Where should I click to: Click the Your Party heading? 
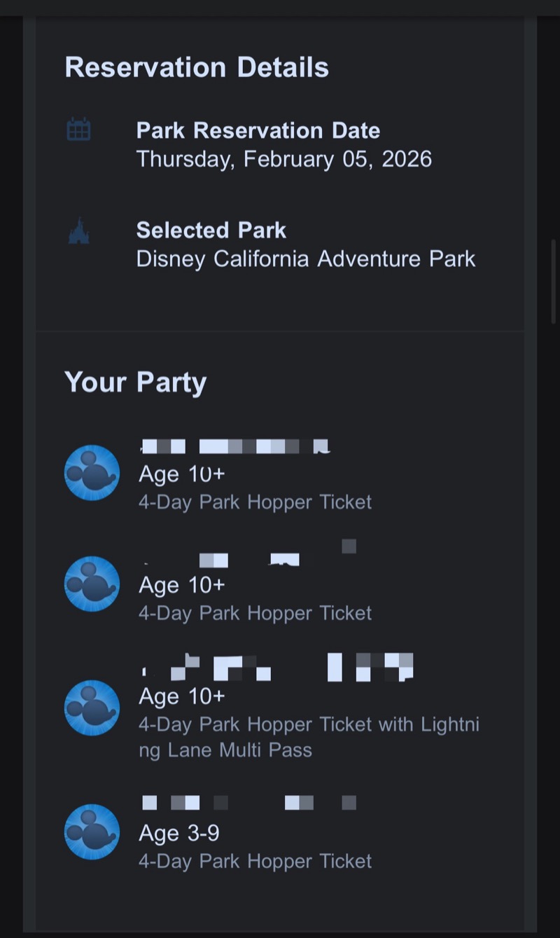(135, 382)
